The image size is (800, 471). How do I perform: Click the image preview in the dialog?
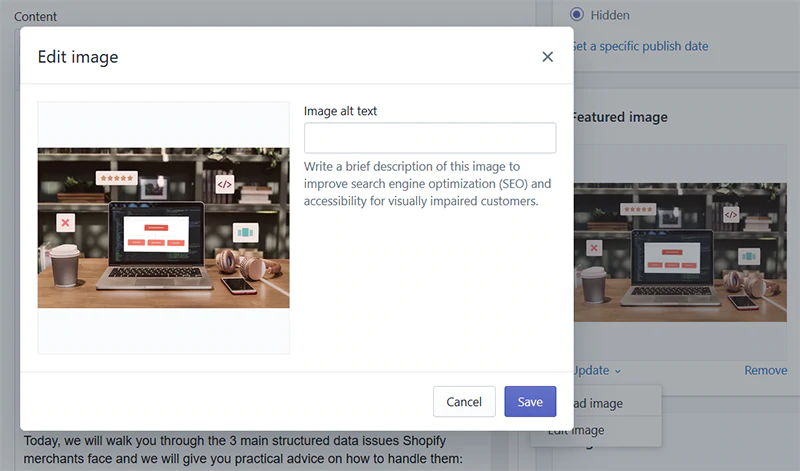click(163, 228)
